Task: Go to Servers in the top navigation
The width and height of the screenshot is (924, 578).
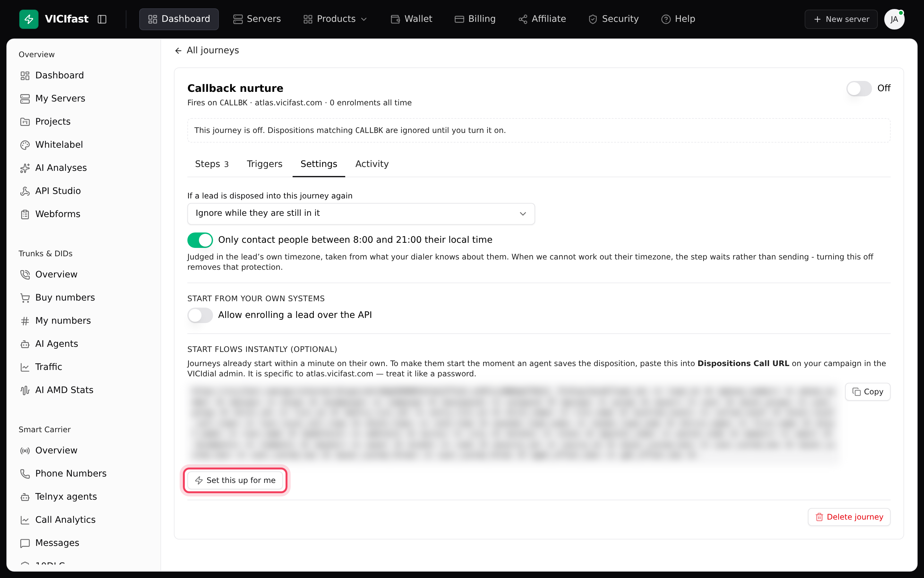Action: [257, 19]
